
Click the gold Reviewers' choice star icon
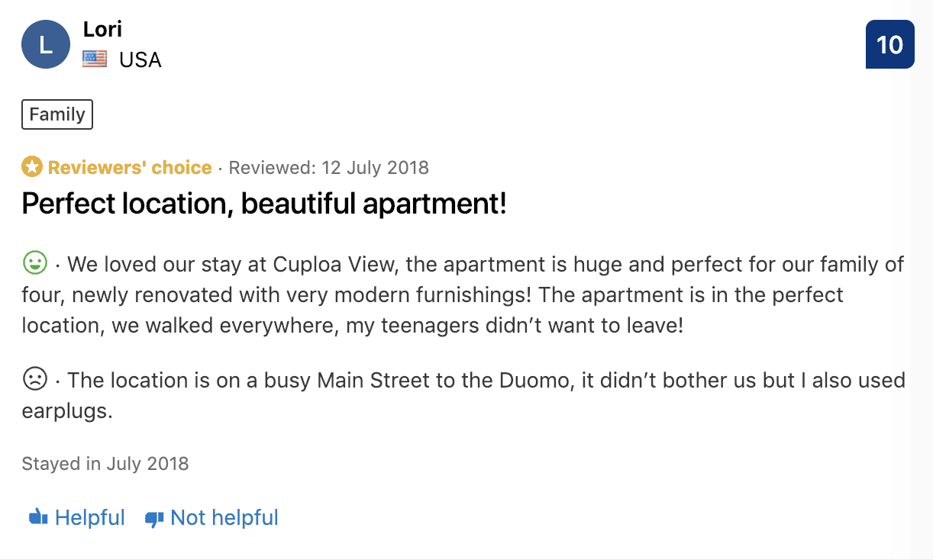pos(32,167)
